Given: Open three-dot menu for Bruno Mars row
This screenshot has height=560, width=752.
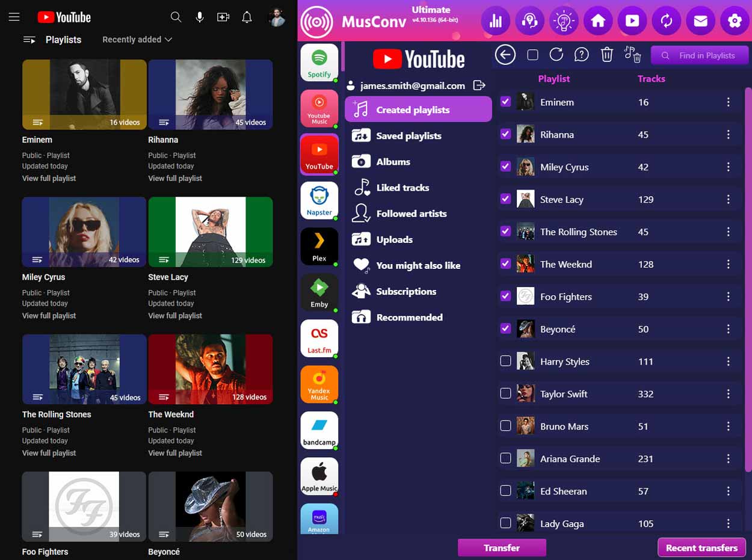Looking at the screenshot, I should coord(729,426).
